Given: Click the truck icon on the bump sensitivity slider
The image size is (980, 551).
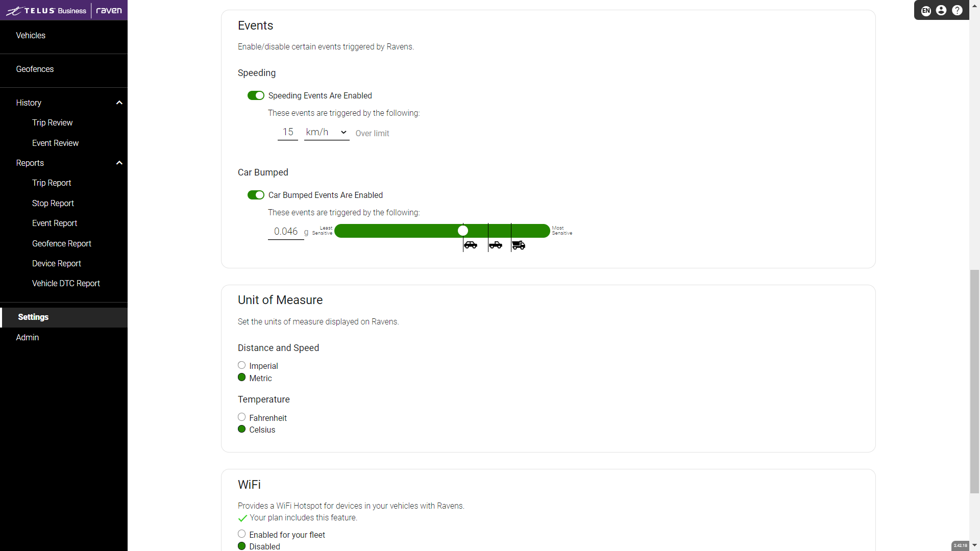Looking at the screenshot, I should [519, 245].
